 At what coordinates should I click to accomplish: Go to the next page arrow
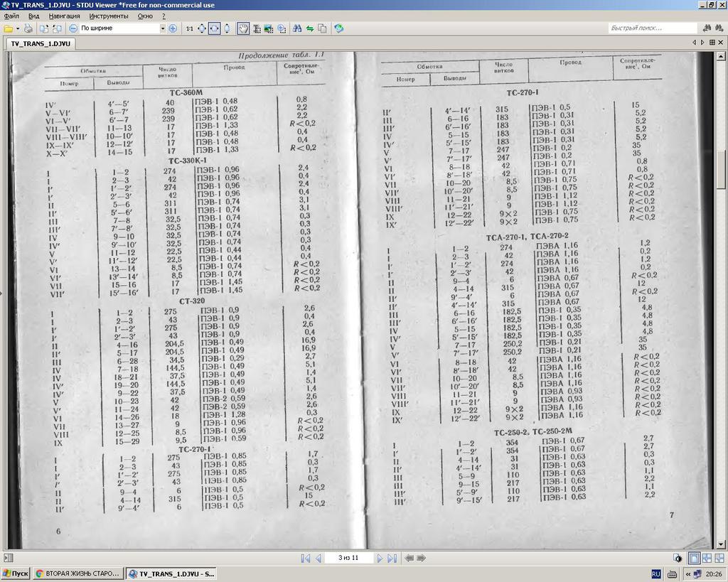point(380,559)
